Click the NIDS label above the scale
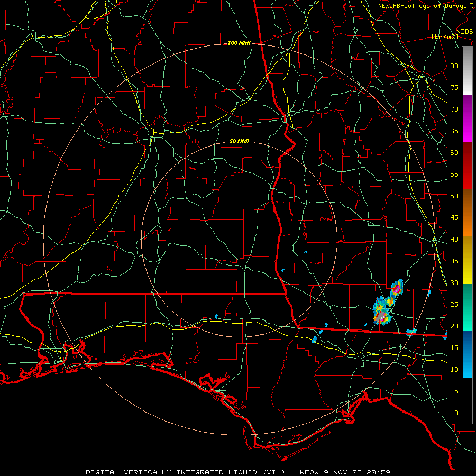 coord(464,32)
